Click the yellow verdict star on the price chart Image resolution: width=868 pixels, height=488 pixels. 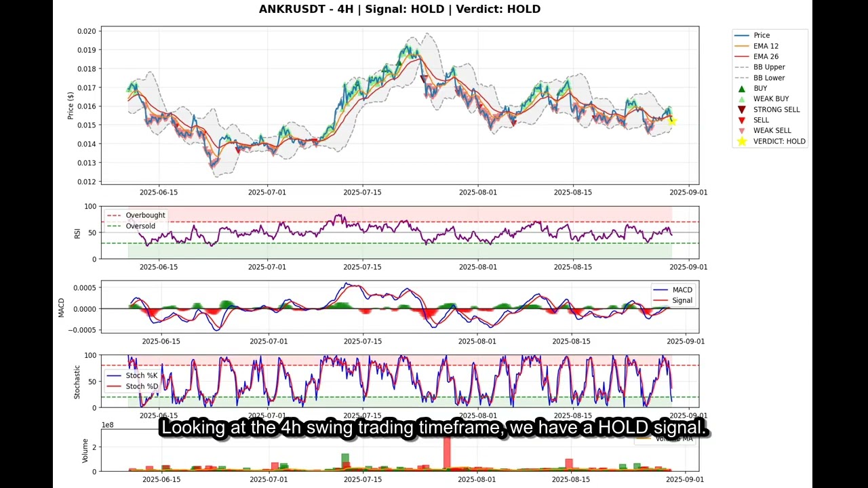click(x=672, y=121)
